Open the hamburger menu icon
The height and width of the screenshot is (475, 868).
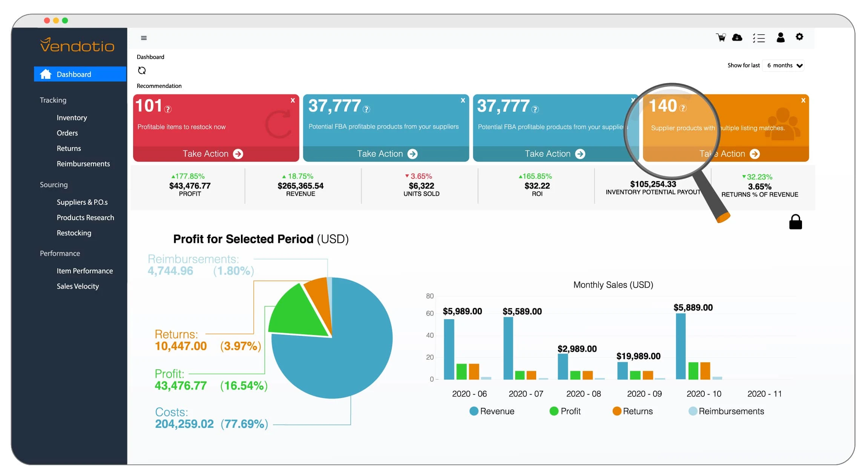point(144,38)
